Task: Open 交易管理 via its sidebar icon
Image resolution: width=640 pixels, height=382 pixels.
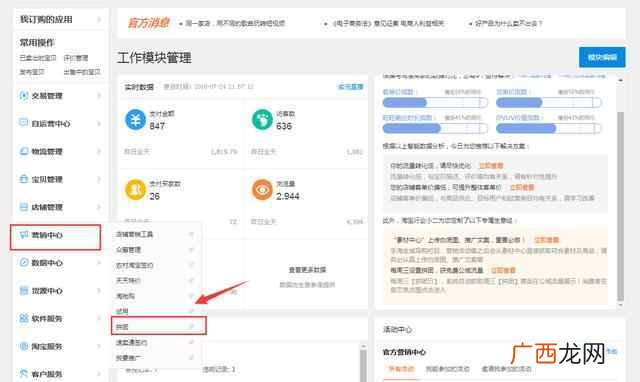Action: (x=24, y=96)
